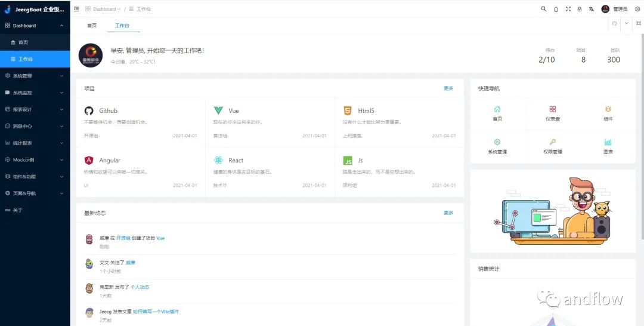
Task: Toggle fullscreen mode icon in header
Action: [x=568, y=8]
